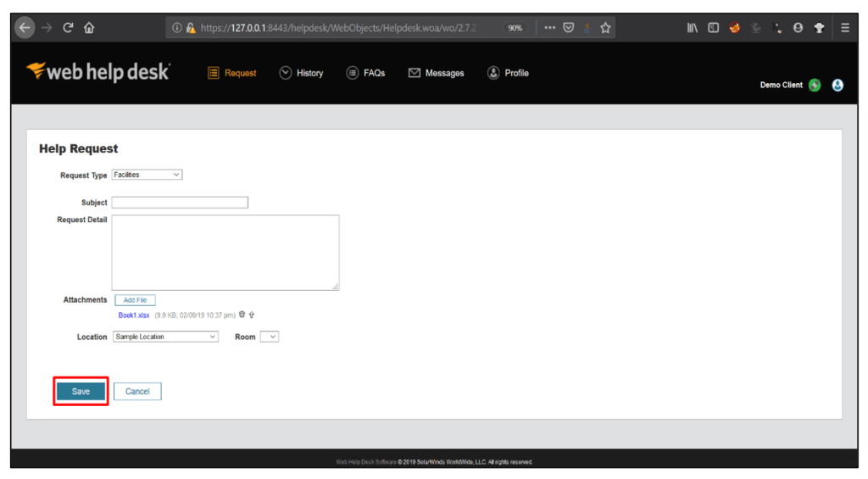Viewport: 868px width, 479px height.
Task: Click the hat-shaped extension icon
Action: pyautogui.click(x=820, y=28)
